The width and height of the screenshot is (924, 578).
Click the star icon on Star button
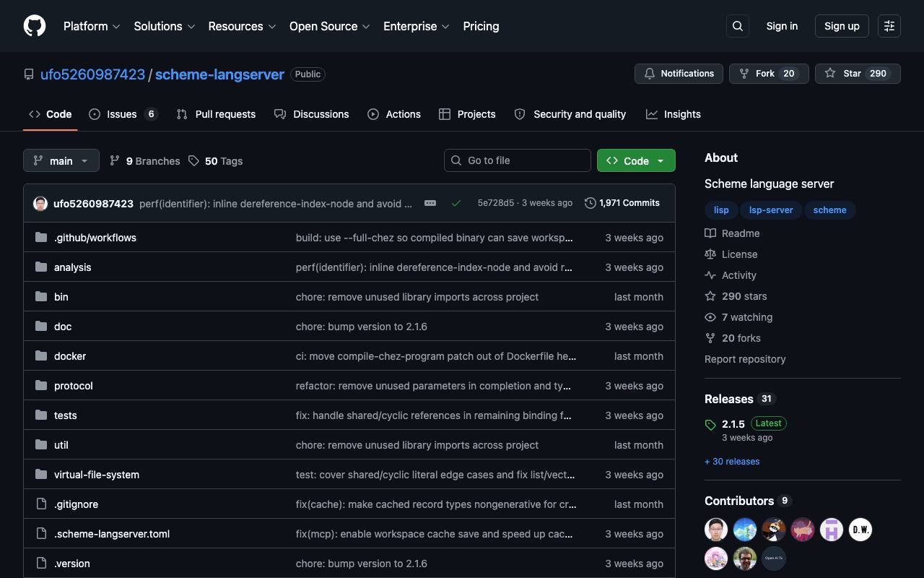click(830, 74)
